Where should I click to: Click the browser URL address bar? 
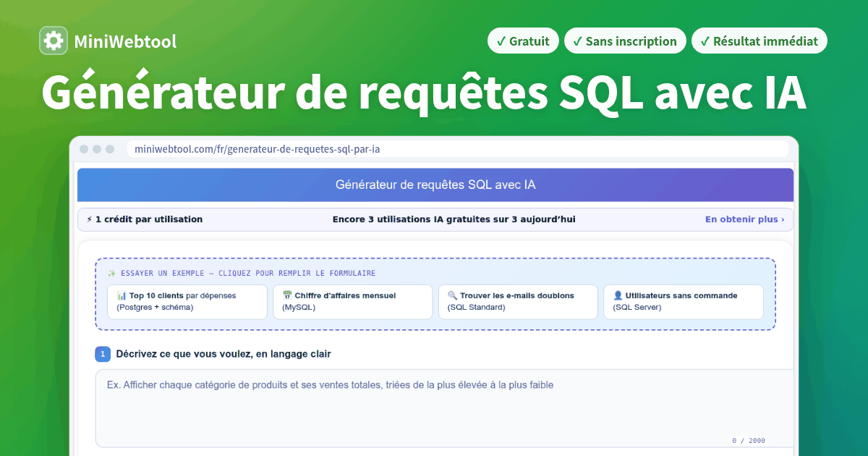[457, 149]
